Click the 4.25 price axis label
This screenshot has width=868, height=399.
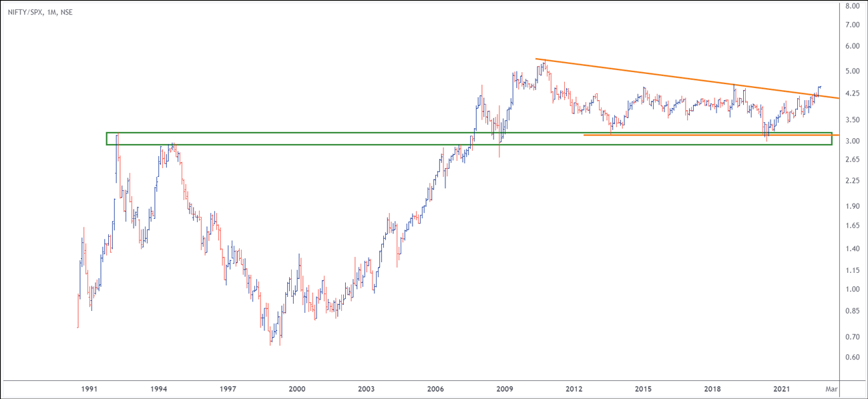coord(853,94)
